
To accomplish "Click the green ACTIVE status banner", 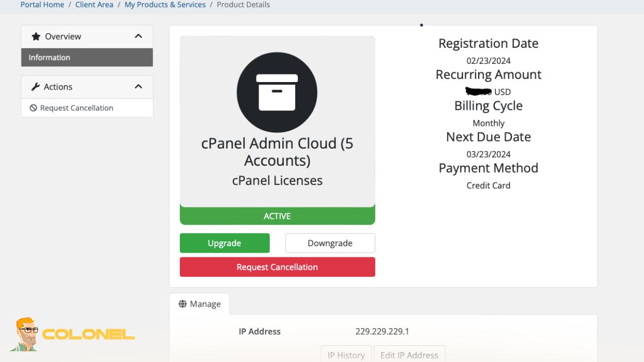I will pyautogui.click(x=277, y=216).
